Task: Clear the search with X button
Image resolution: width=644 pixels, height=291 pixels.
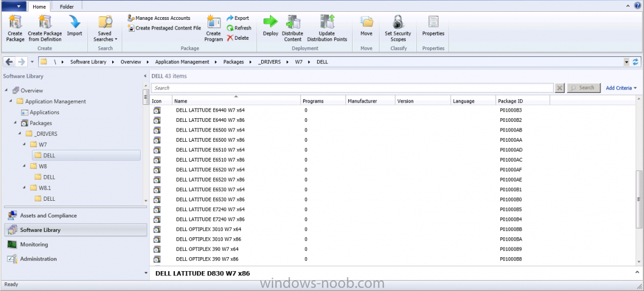Action: click(560, 88)
